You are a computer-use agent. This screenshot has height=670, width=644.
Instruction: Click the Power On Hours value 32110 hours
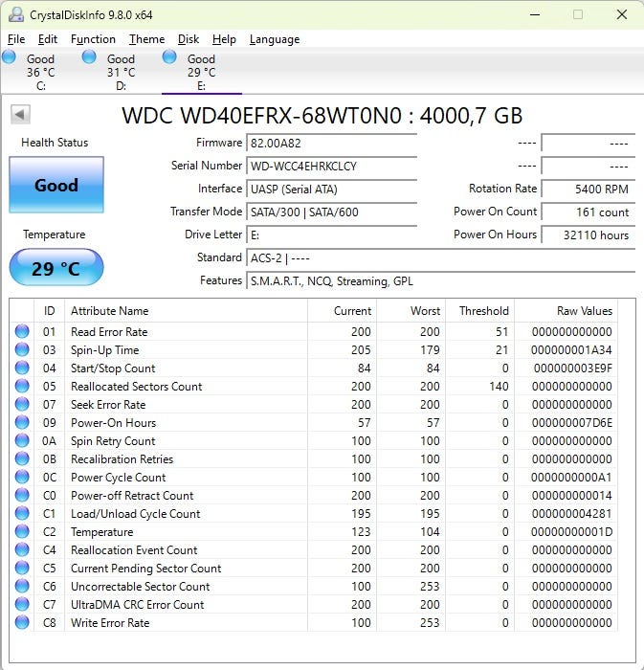pyautogui.click(x=588, y=235)
